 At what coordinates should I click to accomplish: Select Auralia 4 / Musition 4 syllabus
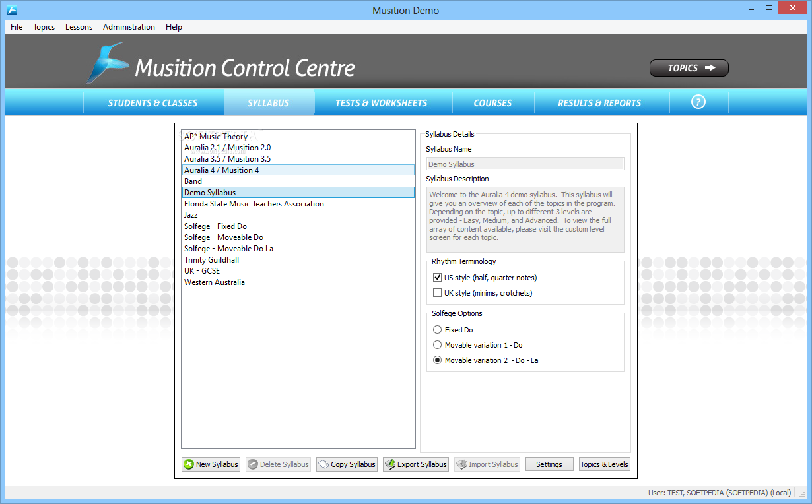[298, 170]
